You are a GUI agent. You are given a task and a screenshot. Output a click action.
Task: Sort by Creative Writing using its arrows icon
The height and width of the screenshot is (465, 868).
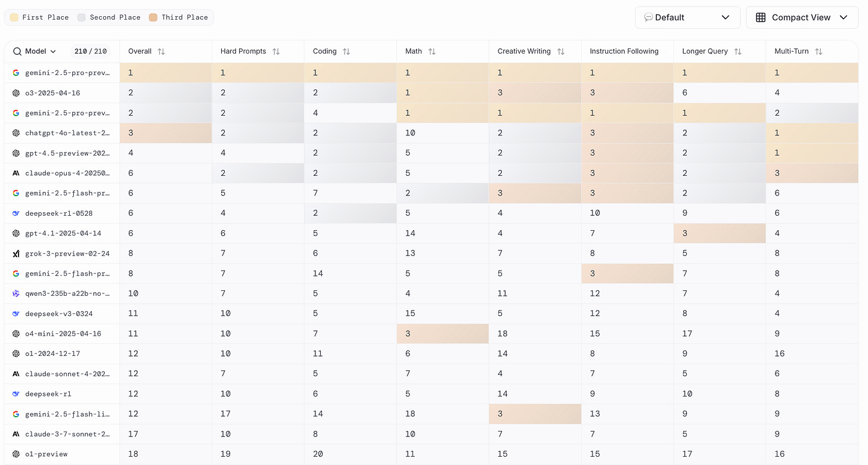560,52
